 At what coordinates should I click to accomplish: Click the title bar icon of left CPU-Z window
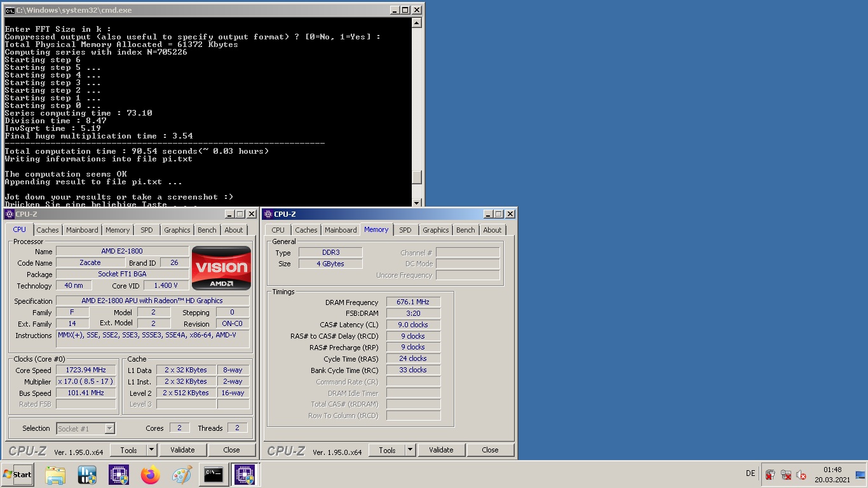coord(10,214)
